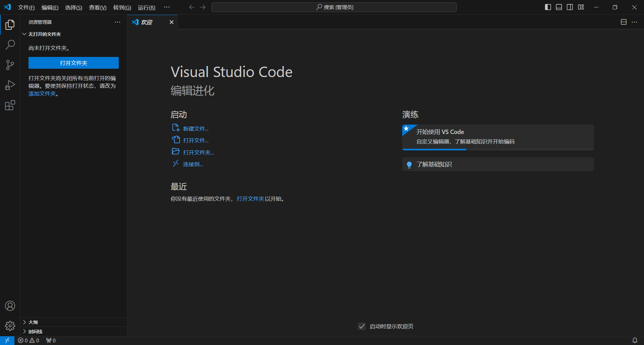Open 开始使用 VS Code walkthrough card
This screenshot has width=644, height=345.
(x=498, y=137)
